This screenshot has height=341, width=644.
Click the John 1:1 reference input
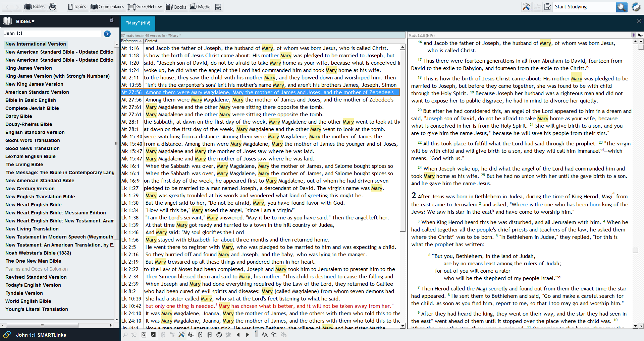[x=52, y=33]
